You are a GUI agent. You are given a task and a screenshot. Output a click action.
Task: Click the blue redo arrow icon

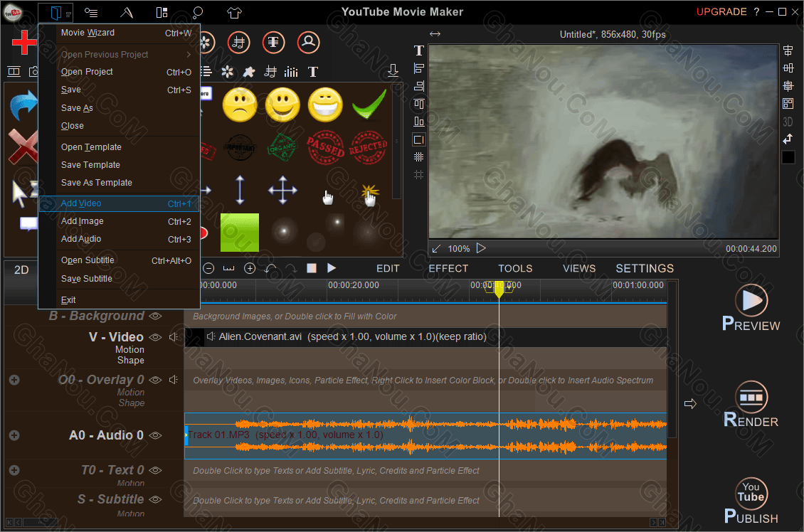coord(23,105)
